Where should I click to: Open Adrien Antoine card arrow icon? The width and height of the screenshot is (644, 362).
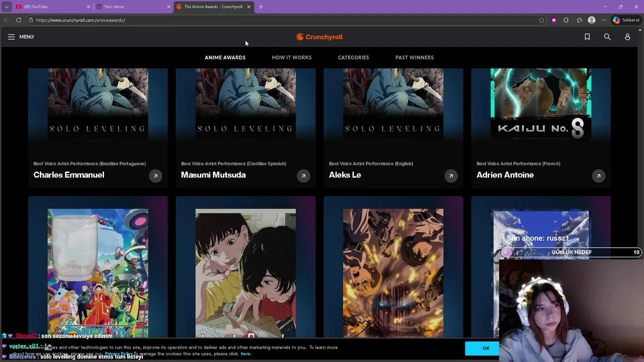(x=599, y=176)
